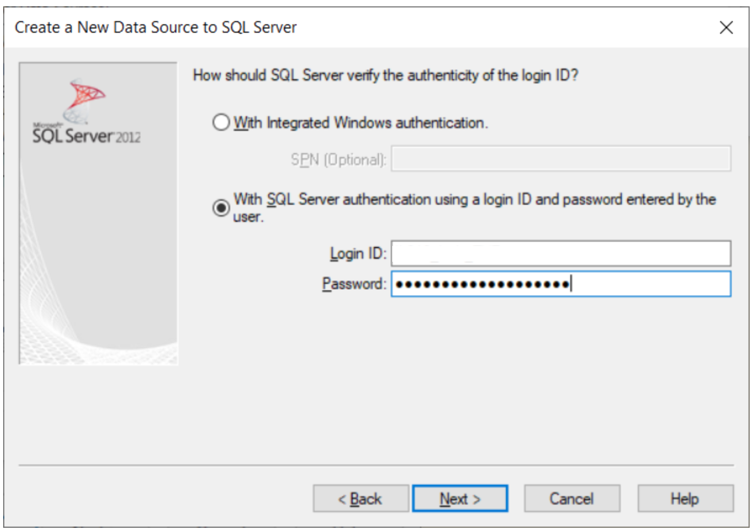Enable the Windows authentication radio button
This screenshot has width=756, height=532.
[x=220, y=123]
